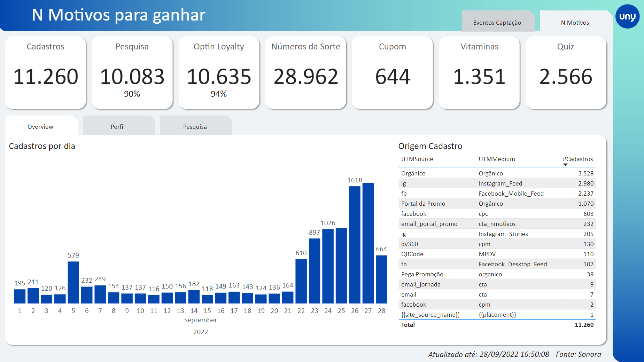Viewport: 644px width, 362px height.
Task: Select the N Motivos tab
Action: [575, 23]
